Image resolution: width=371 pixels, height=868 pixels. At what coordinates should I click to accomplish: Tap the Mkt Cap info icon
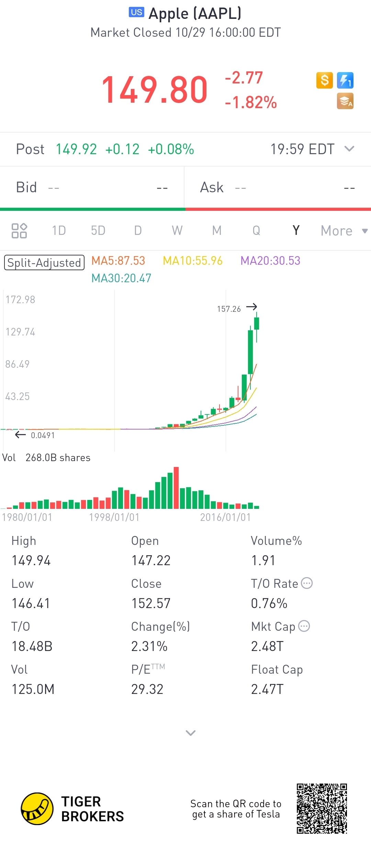(x=304, y=626)
